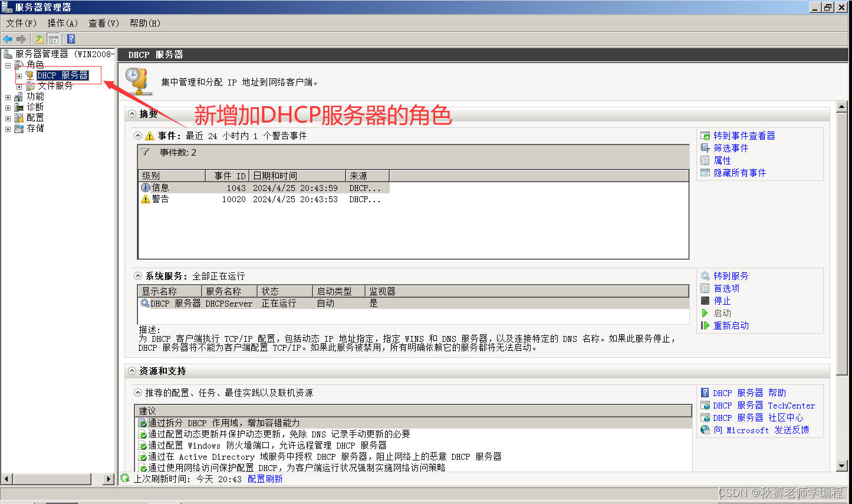Screen dimensions: 852x504
Task: Sort events by 级别 column header
Action: [x=172, y=176]
